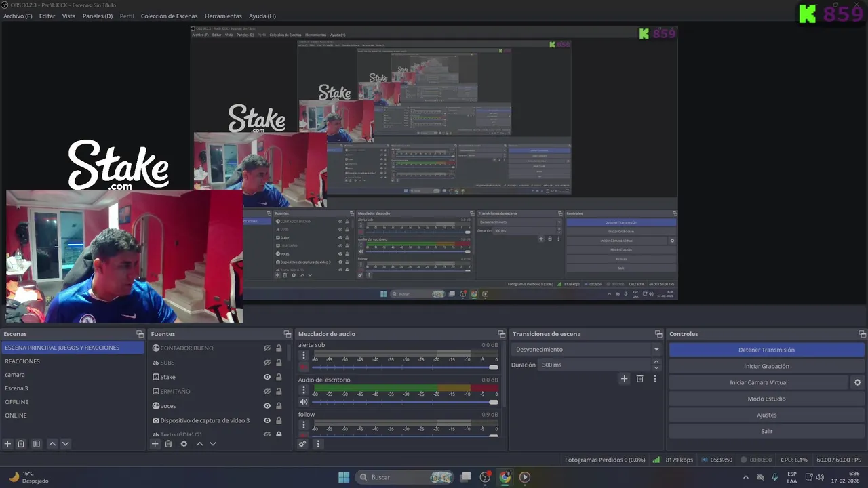Hide the Stake source
This screenshot has height=488, width=868.
click(267, 377)
